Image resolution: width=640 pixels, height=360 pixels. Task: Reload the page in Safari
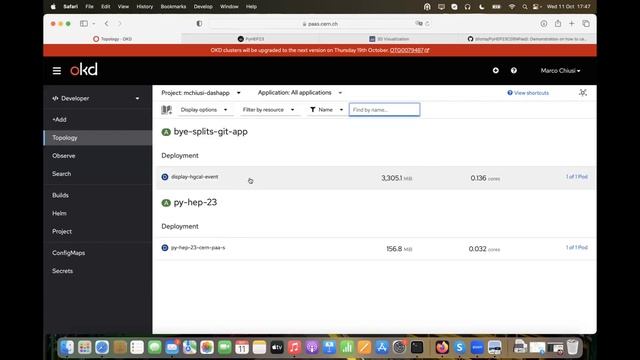(427, 24)
